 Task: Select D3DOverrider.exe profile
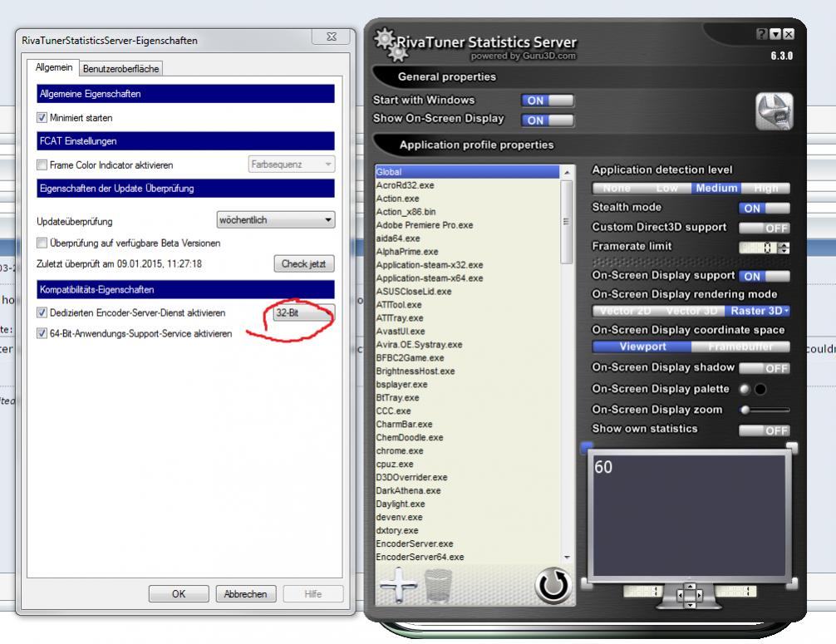(467, 477)
